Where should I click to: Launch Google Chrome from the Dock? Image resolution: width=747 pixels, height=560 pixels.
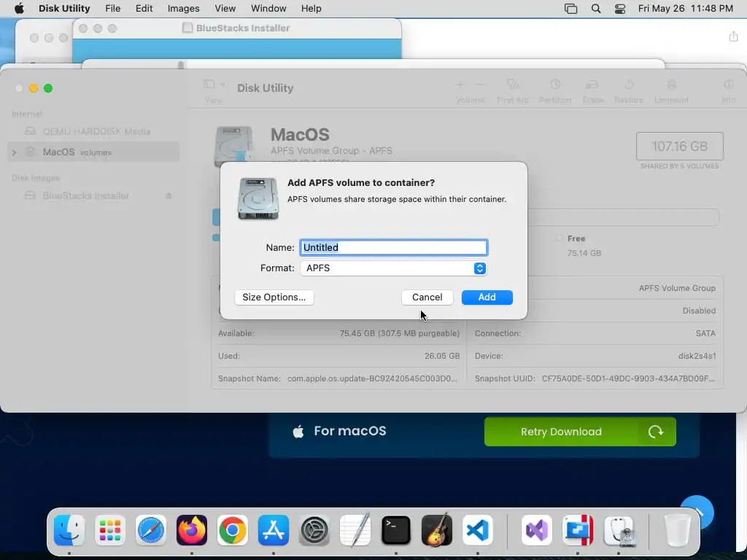coord(233,530)
